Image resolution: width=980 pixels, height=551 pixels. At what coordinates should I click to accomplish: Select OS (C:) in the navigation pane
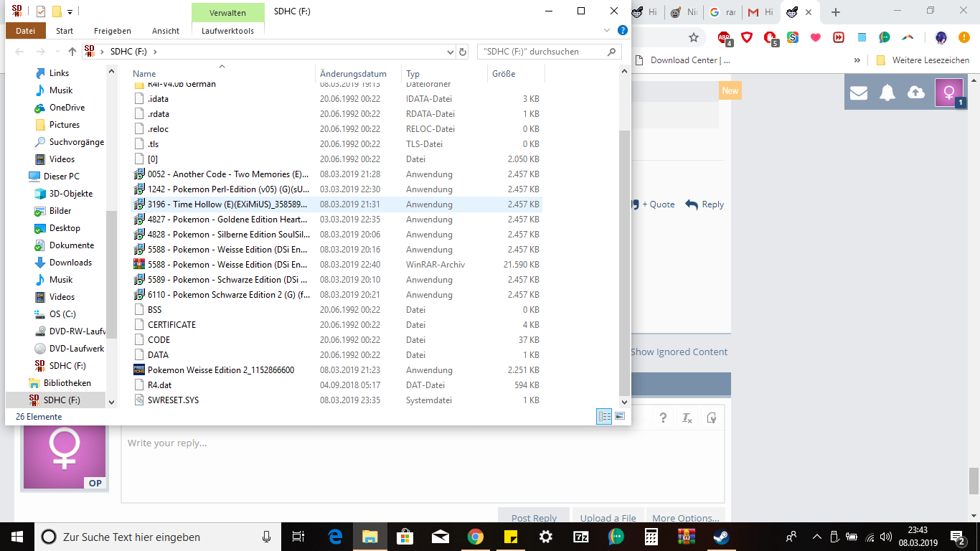62,314
